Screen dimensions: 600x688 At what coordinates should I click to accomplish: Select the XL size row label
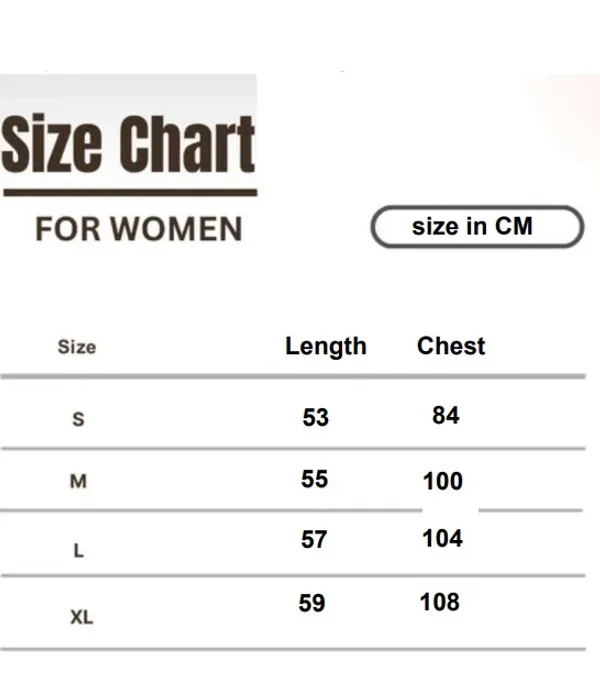(82, 618)
